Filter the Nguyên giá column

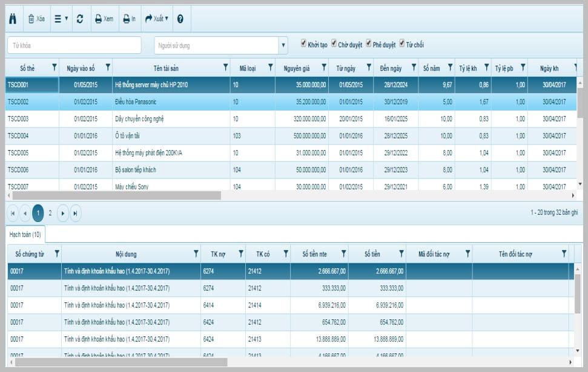[x=324, y=67]
